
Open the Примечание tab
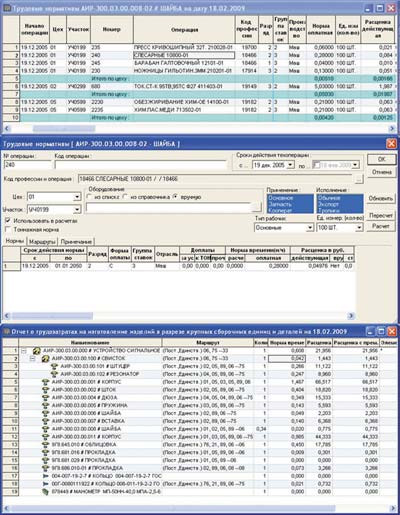[76, 242]
